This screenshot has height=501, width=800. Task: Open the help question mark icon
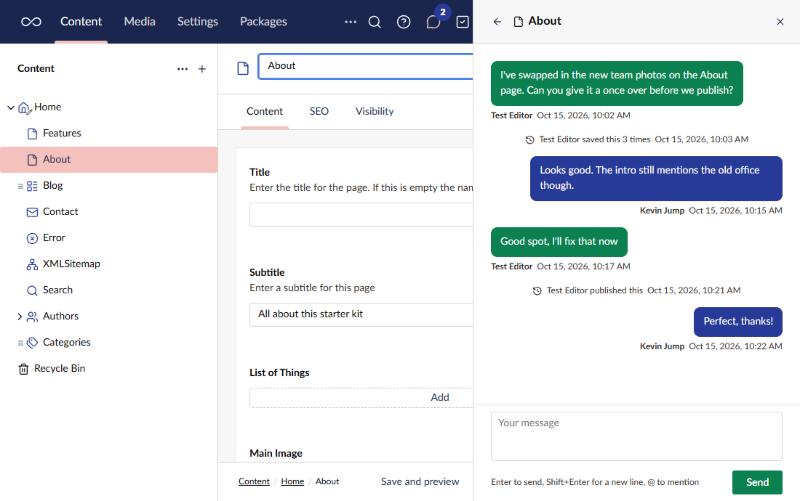[404, 21]
